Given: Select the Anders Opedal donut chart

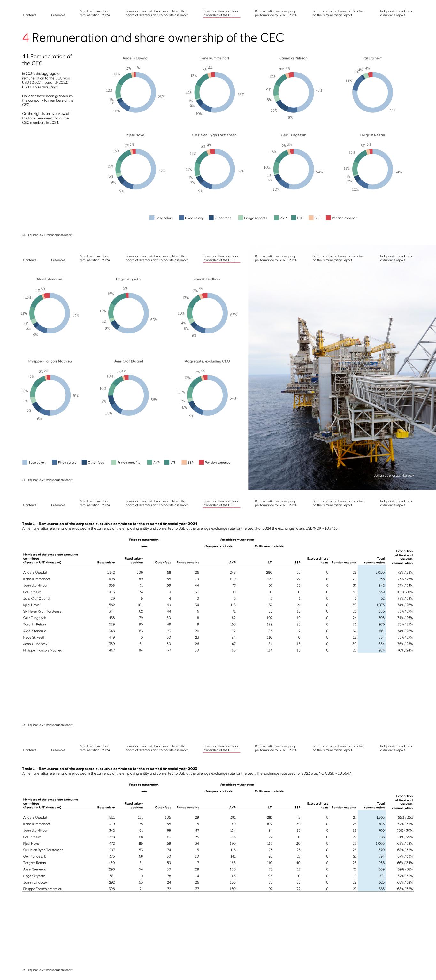Looking at the screenshot, I should tap(135, 92).
